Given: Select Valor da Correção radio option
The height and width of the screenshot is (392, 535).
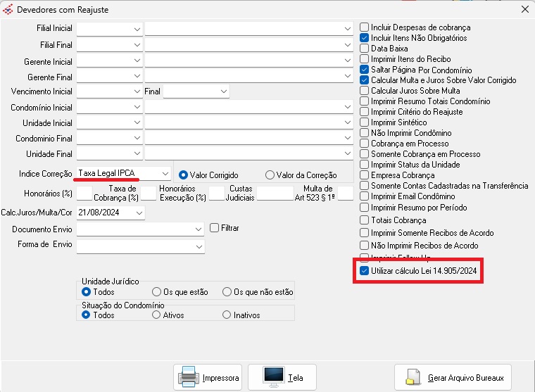Looking at the screenshot, I should tap(270, 175).
